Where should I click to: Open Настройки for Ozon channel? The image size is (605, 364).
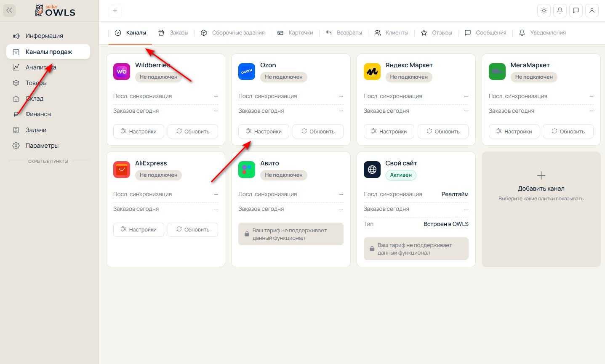pyautogui.click(x=264, y=131)
